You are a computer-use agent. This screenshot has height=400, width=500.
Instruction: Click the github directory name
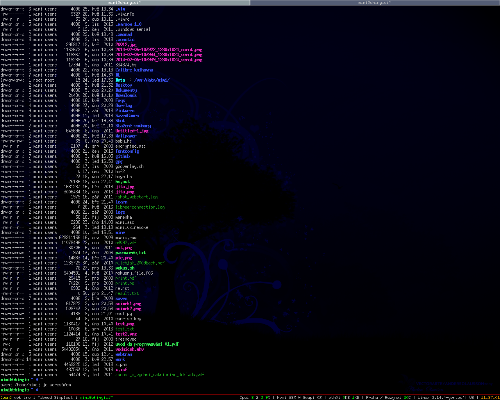coord(123,156)
